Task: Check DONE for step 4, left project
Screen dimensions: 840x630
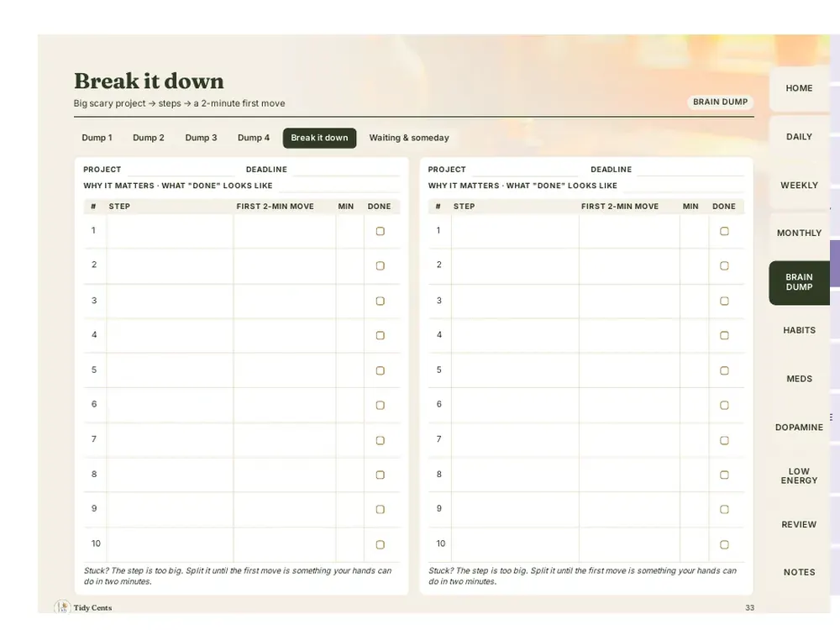Action: [381, 335]
